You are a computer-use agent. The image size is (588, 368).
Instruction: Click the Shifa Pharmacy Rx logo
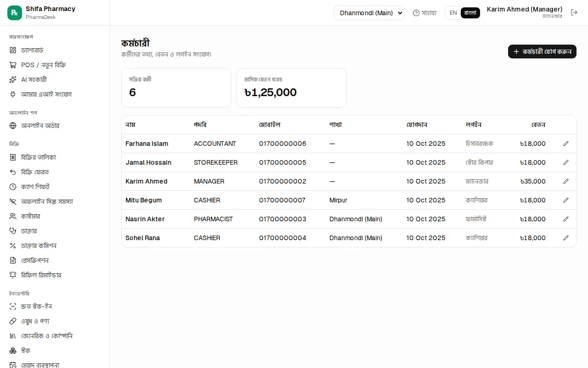(15, 13)
